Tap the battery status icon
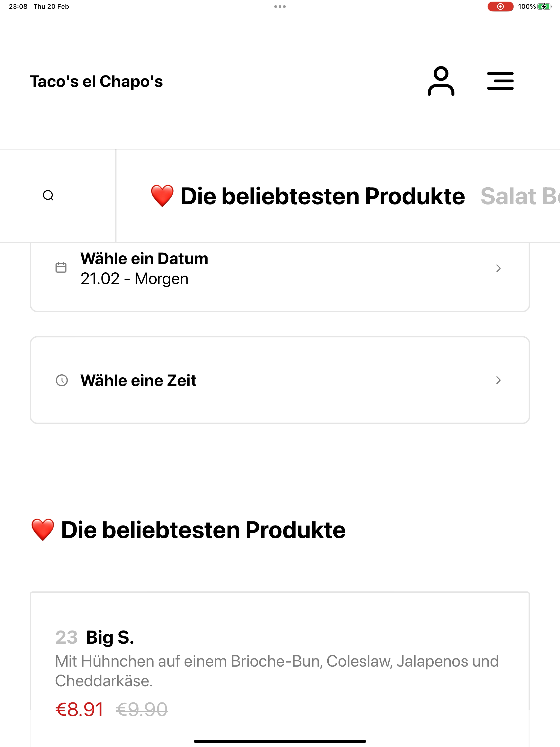This screenshot has height=747, width=560. coord(544,6)
